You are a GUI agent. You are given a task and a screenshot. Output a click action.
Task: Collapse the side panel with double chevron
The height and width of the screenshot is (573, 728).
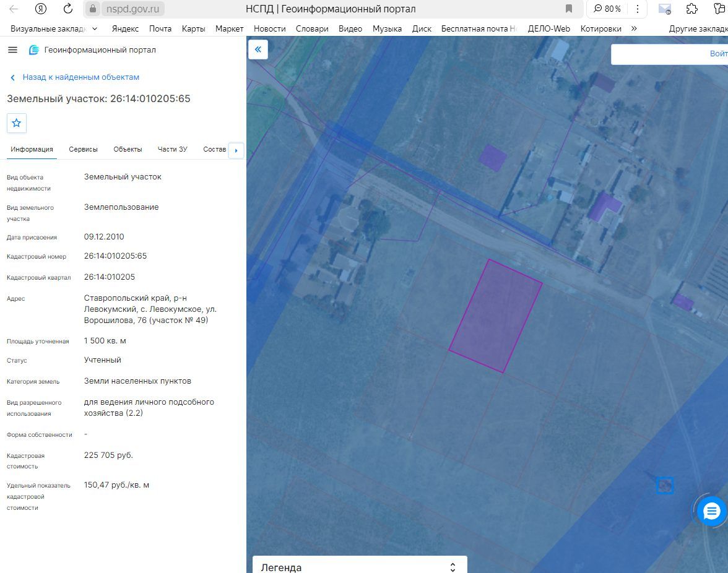click(258, 49)
